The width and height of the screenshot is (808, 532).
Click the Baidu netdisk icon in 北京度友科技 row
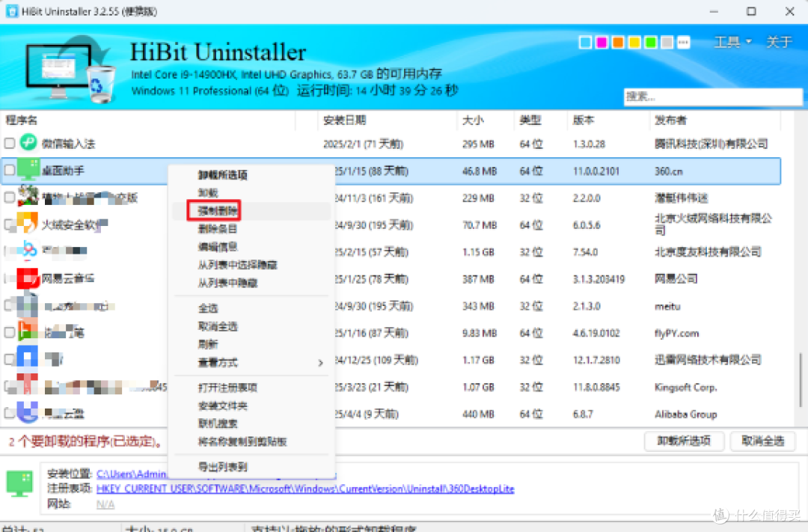click(x=29, y=251)
